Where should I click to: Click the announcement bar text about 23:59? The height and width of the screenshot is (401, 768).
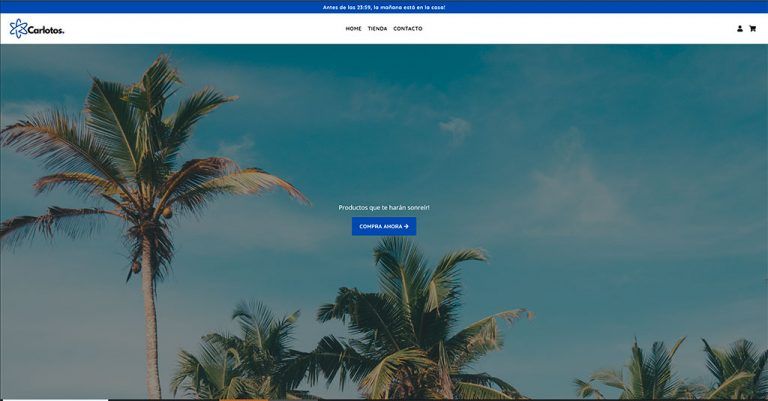(384, 7)
